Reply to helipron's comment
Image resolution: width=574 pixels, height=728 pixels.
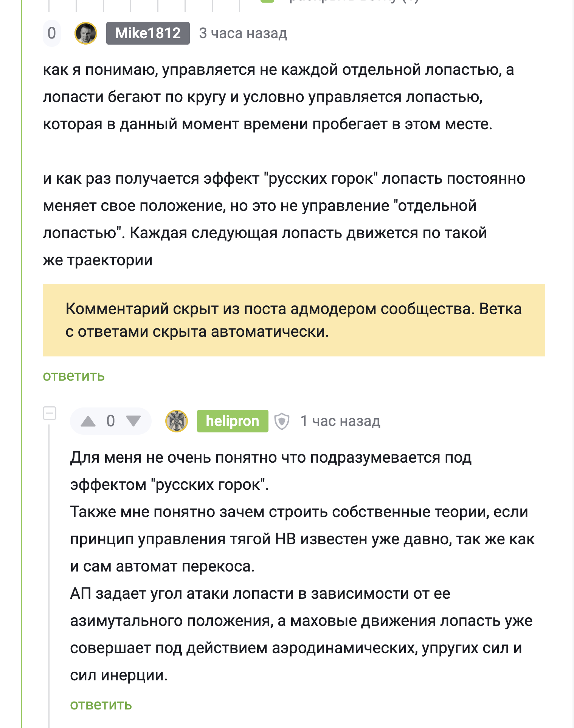(101, 705)
